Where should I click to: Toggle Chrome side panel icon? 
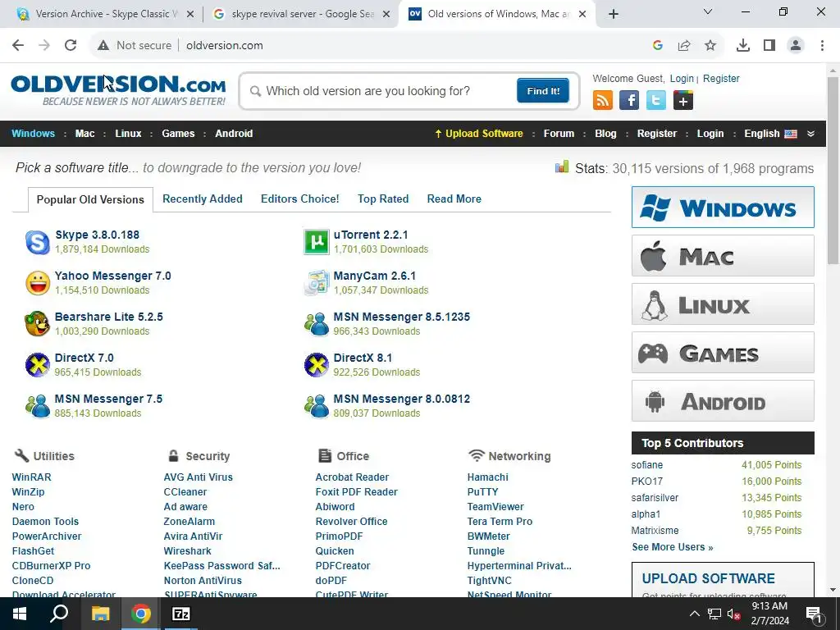click(x=769, y=46)
